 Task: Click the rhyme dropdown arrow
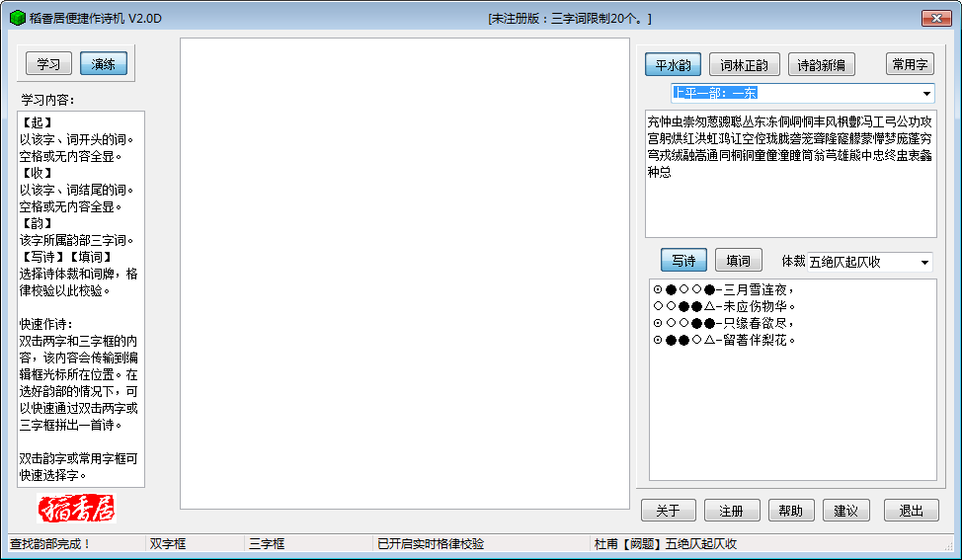926,93
